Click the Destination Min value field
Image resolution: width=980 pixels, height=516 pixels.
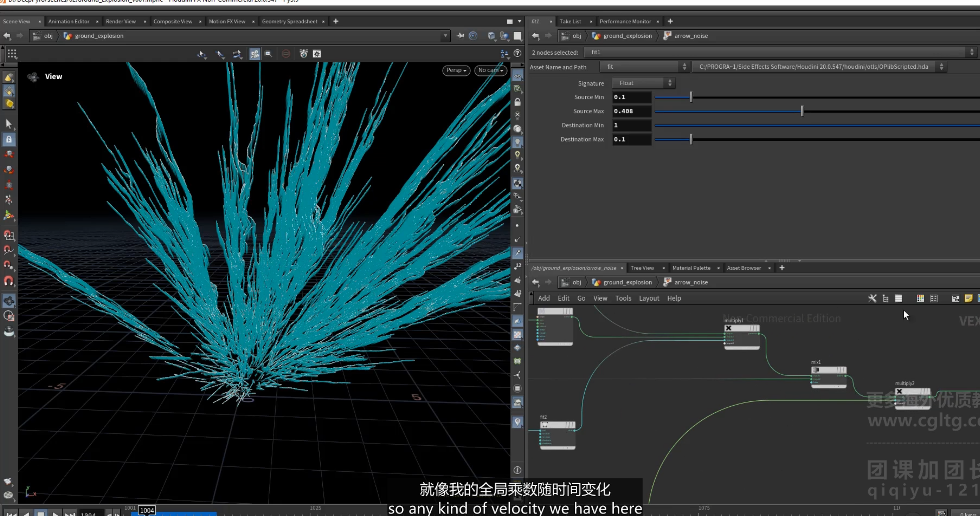click(632, 125)
